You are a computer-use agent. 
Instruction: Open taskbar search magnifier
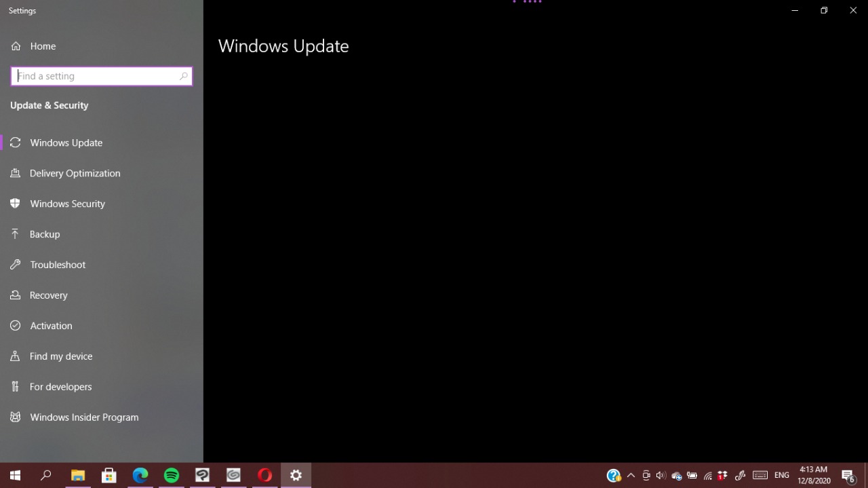tap(46, 475)
